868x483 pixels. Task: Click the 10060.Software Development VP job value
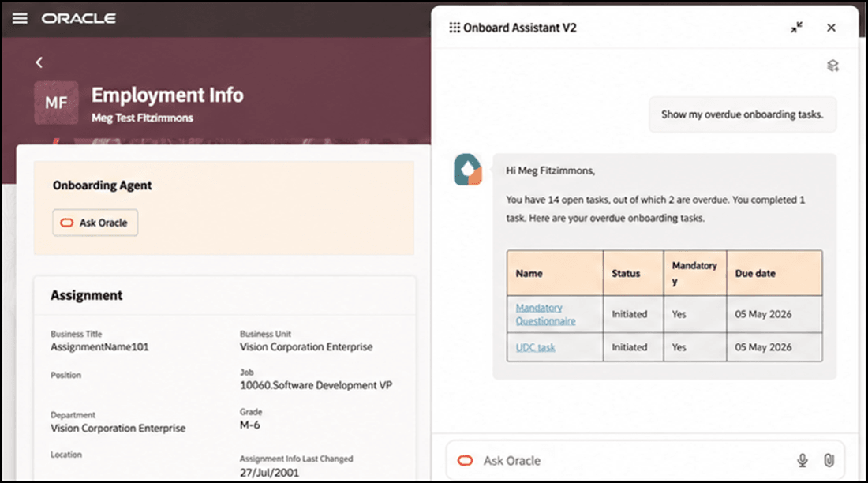coord(316,385)
